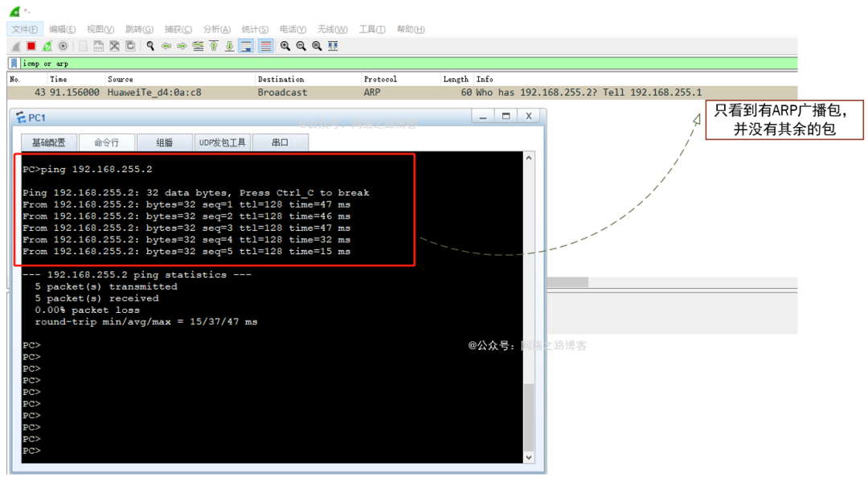This screenshot has height=477, width=868.
Task: Toggle packet list colorization
Action: click(x=266, y=46)
